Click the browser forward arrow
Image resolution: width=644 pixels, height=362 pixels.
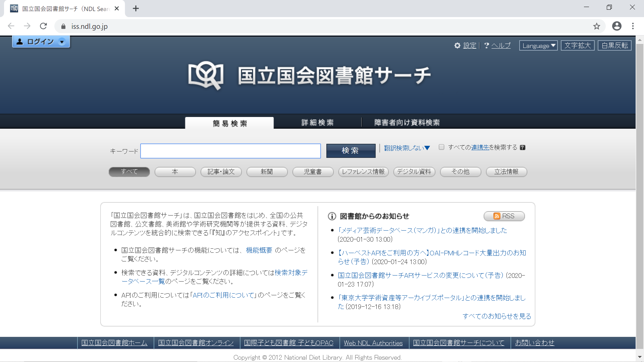pyautogui.click(x=27, y=26)
